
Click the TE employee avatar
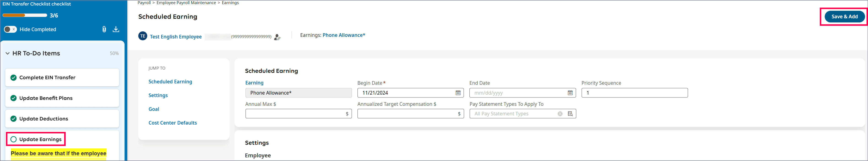143,36
